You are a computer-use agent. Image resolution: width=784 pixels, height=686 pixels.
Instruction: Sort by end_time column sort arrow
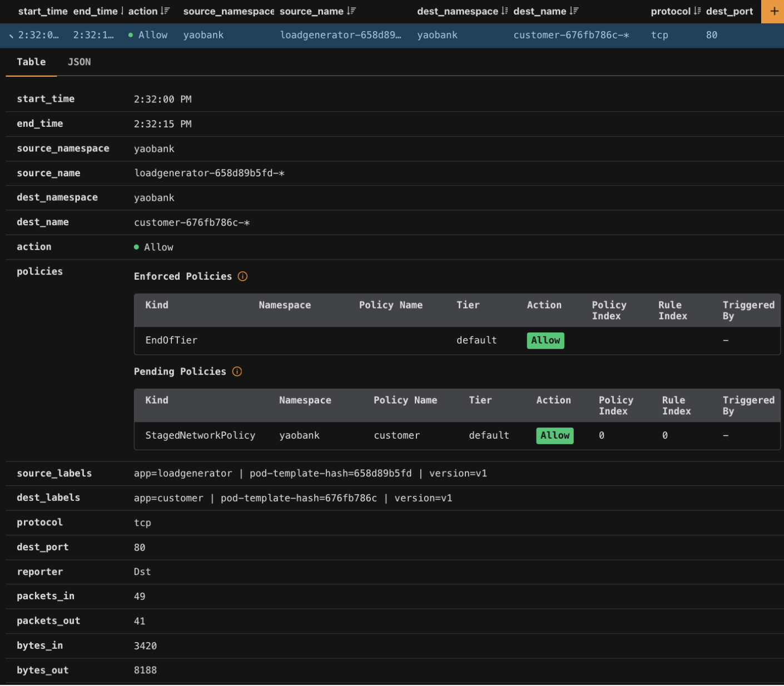122,11
